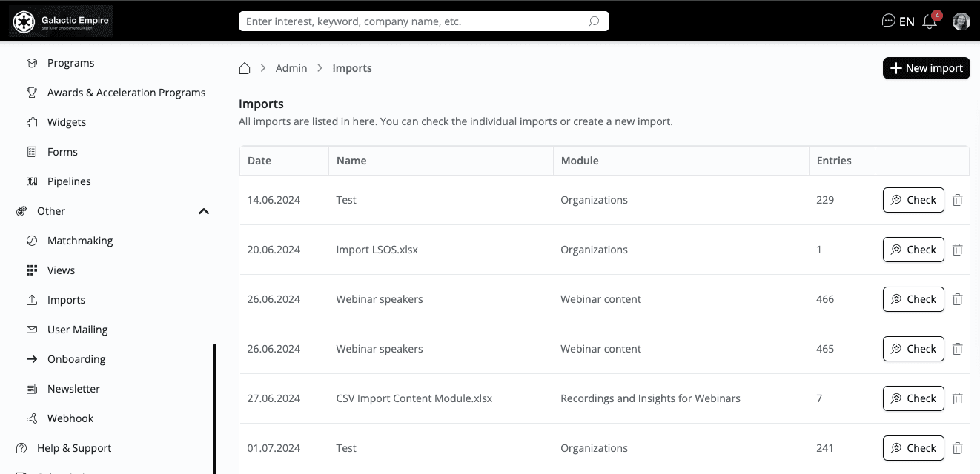The width and height of the screenshot is (980, 474).
Task: Open user profile avatar
Action: click(961, 21)
